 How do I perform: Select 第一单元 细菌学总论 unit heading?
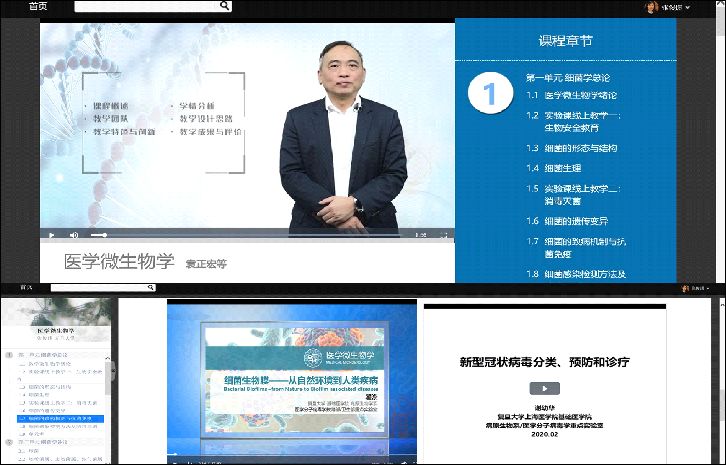(x=568, y=78)
